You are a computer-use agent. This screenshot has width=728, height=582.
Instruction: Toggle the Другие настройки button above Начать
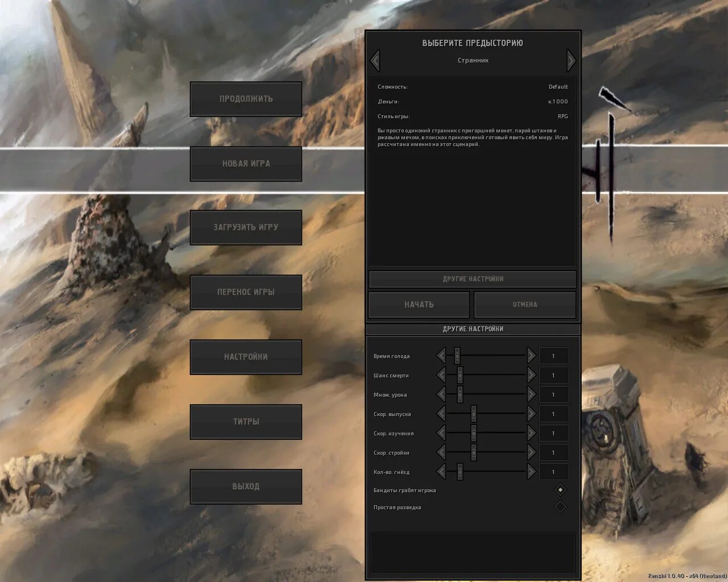(x=473, y=279)
